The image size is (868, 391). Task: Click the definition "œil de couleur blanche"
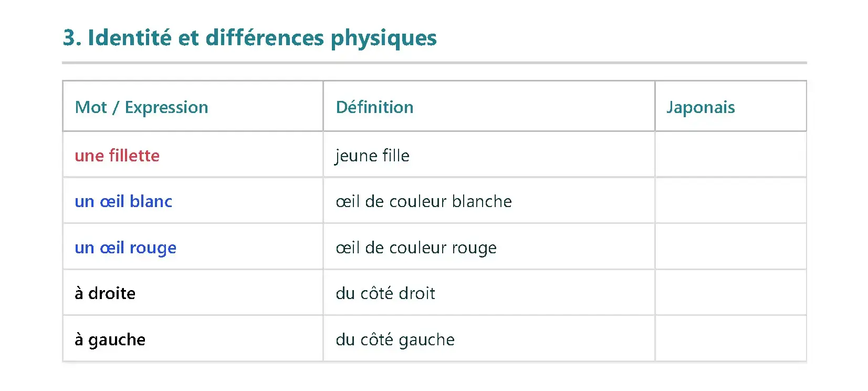423,201
